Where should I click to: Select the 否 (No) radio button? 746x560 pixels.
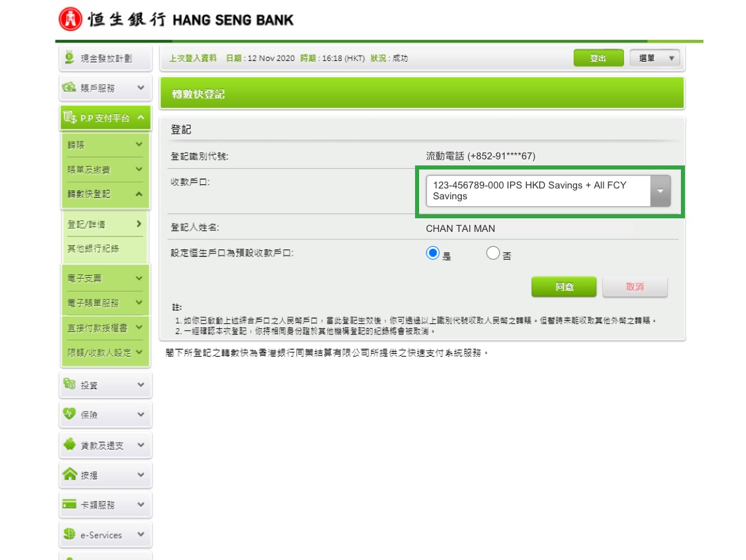pos(493,253)
